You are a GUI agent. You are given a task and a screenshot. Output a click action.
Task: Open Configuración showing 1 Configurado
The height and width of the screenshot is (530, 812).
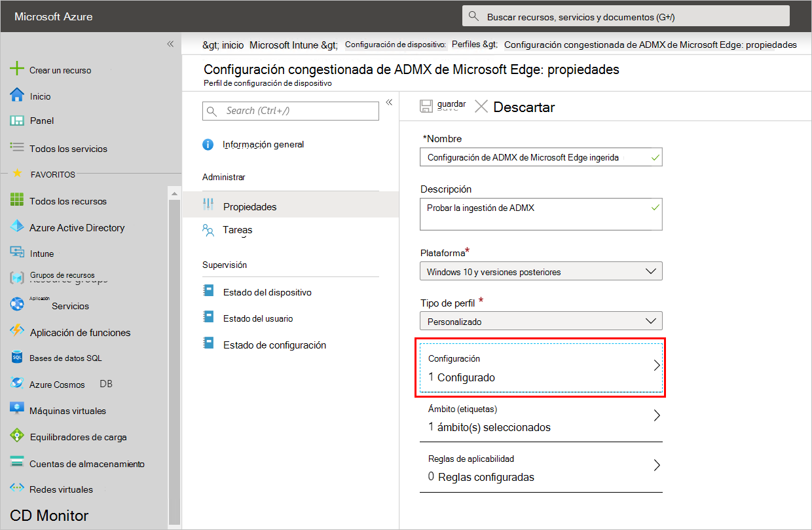[541, 368]
